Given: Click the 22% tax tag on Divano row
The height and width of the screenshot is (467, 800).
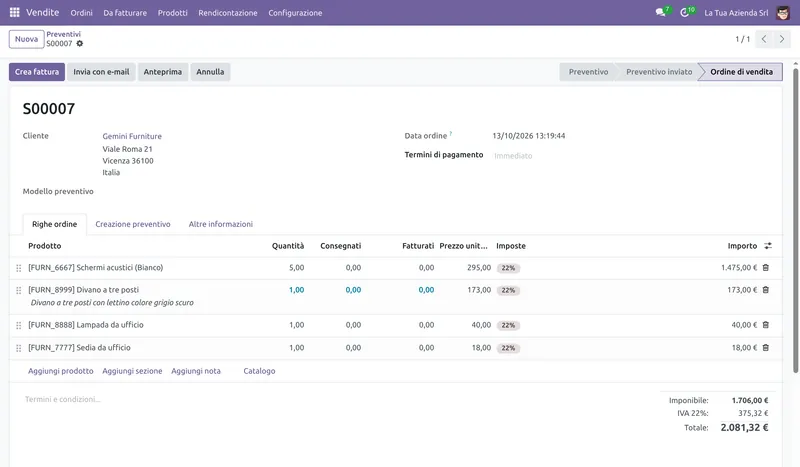Looking at the screenshot, I should click(508, 290).
